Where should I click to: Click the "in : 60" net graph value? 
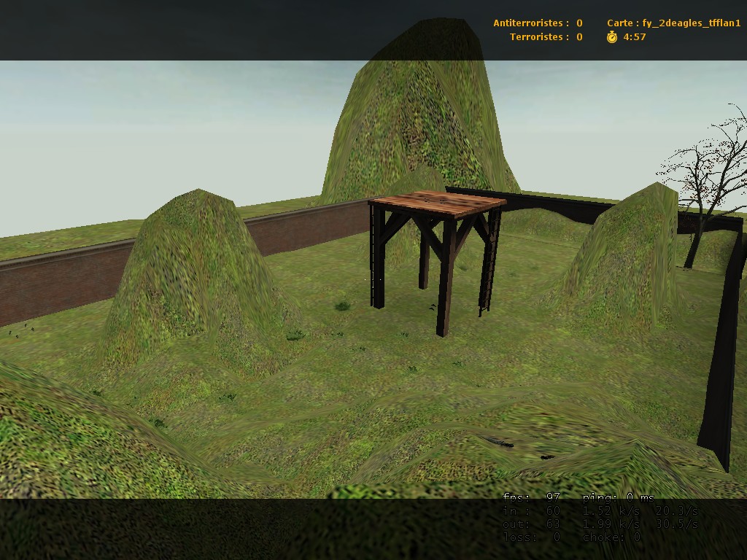tap(531, 511)
